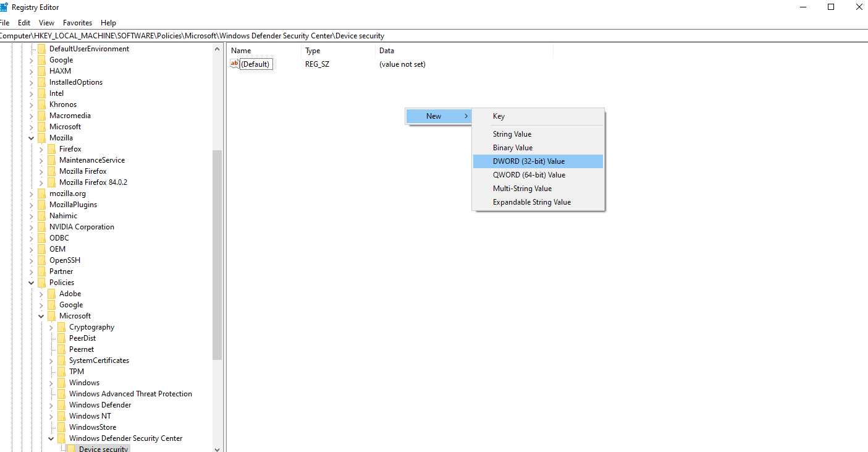The image size is (868, 452).
Task: Click the (value not set) data cell
Action: click(402, 64)
